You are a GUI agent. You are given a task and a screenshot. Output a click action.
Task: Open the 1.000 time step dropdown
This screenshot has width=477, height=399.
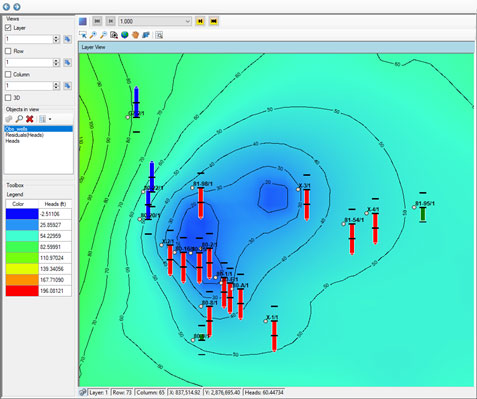(x=155, y=21)
